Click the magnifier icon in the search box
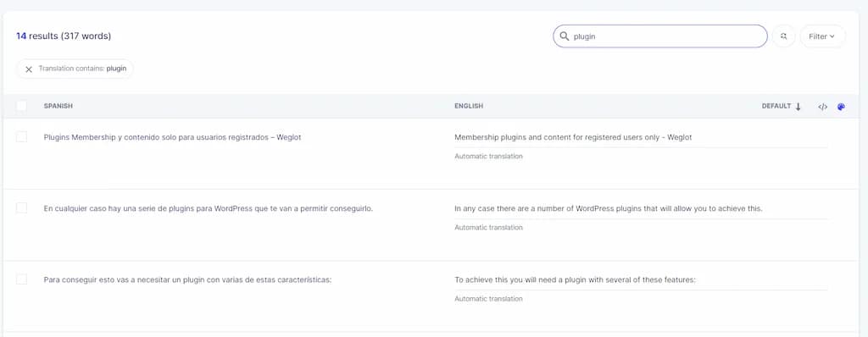The width and height of the screenshot is (868, 337). coord(564,36)
